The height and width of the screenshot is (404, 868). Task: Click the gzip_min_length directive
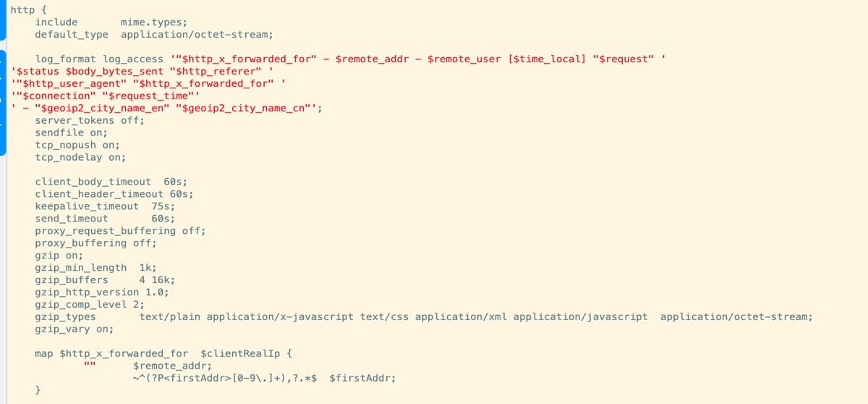pyautogui.click(x=80, y=268)
